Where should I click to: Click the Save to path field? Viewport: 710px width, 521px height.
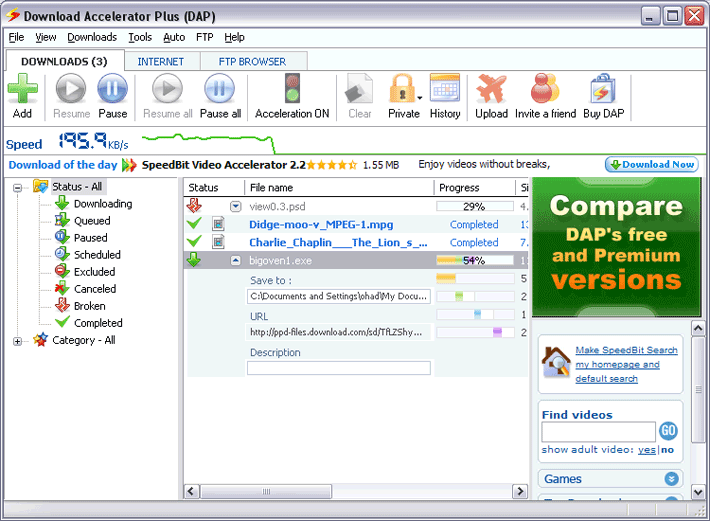[339, 296]
